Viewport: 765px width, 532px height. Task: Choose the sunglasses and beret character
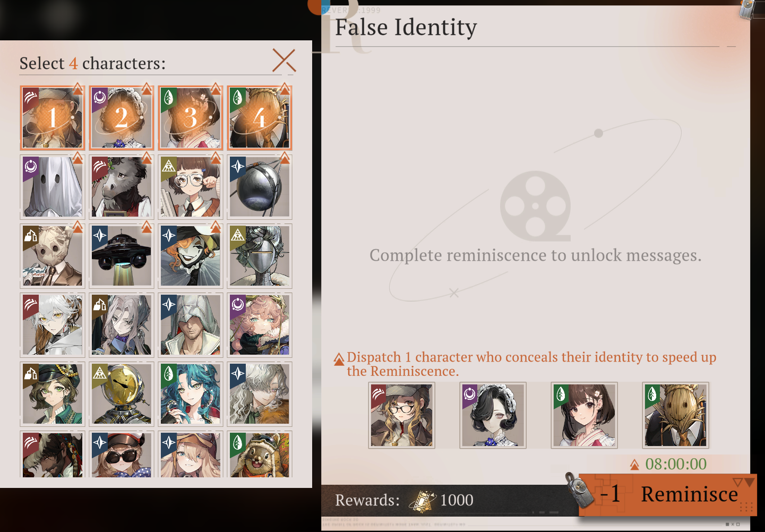point(122,454)
